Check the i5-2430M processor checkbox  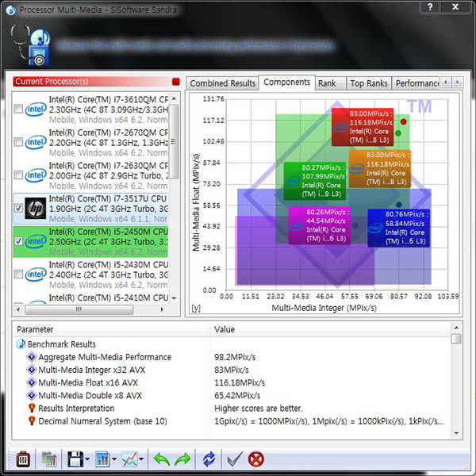point(18,274)
